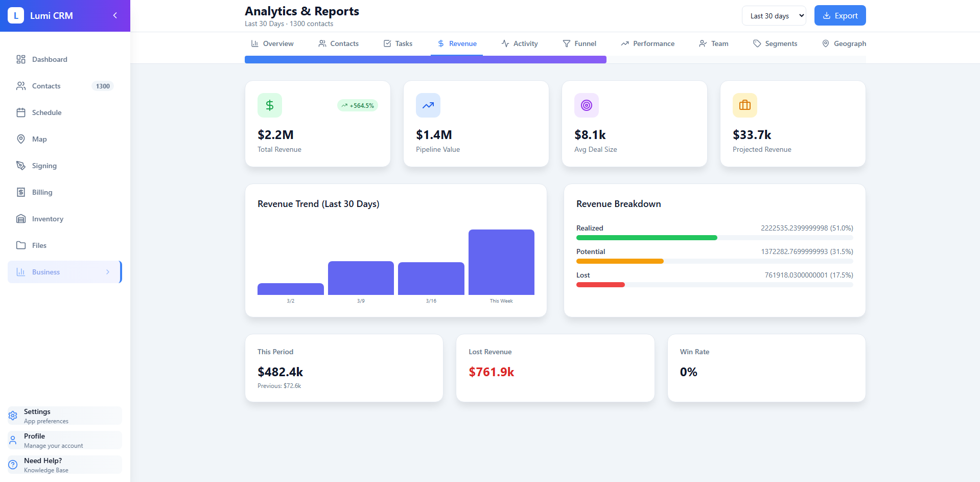The width and height of the screenshot is (980, 482).
Task: Open the Map section from sidebar
Action: tap(21, 139)
